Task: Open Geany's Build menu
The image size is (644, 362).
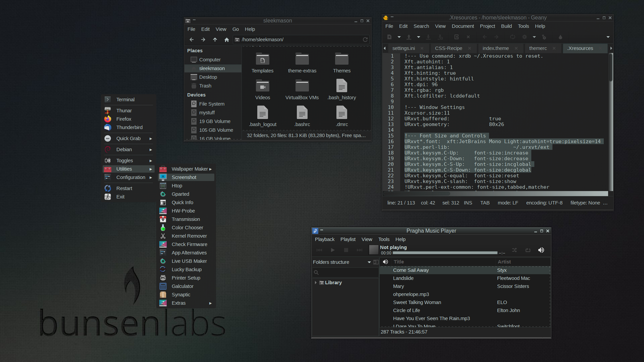Action: click(x=507, y=26)
